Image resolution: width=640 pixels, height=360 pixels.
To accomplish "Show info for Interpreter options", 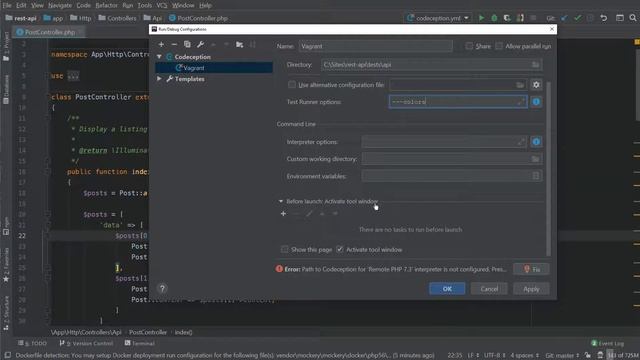I will (536, 142).
